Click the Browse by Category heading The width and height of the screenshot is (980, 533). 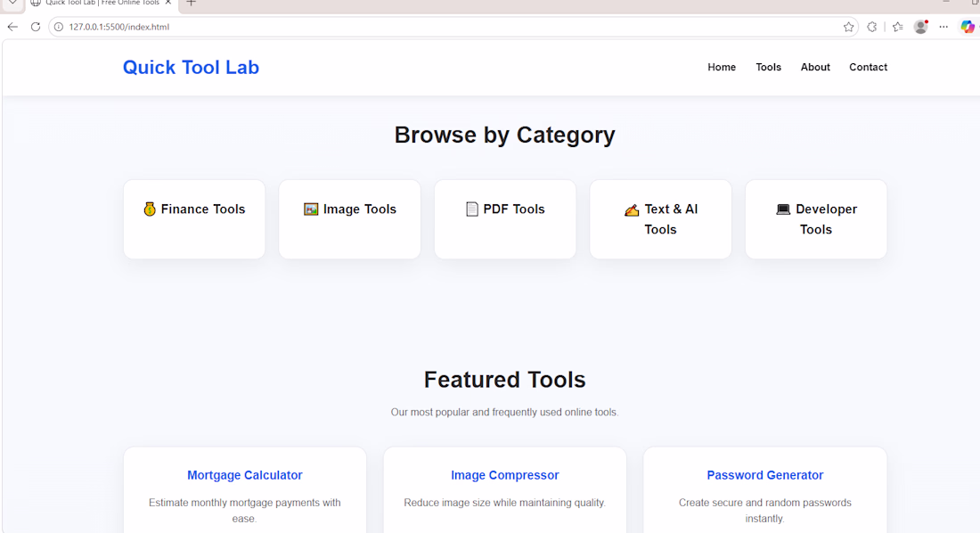(x=505, y=135)
